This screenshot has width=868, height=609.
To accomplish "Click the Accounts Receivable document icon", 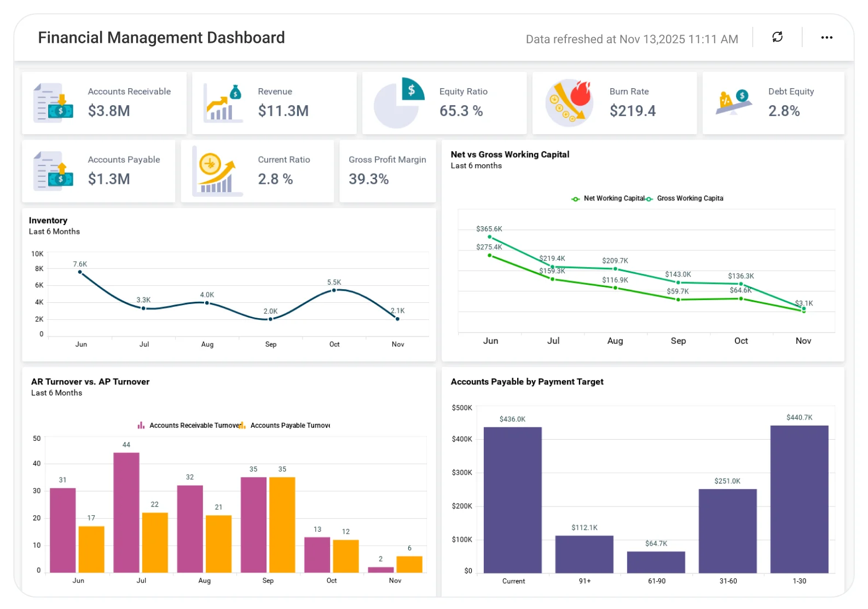I will [53, 103].
